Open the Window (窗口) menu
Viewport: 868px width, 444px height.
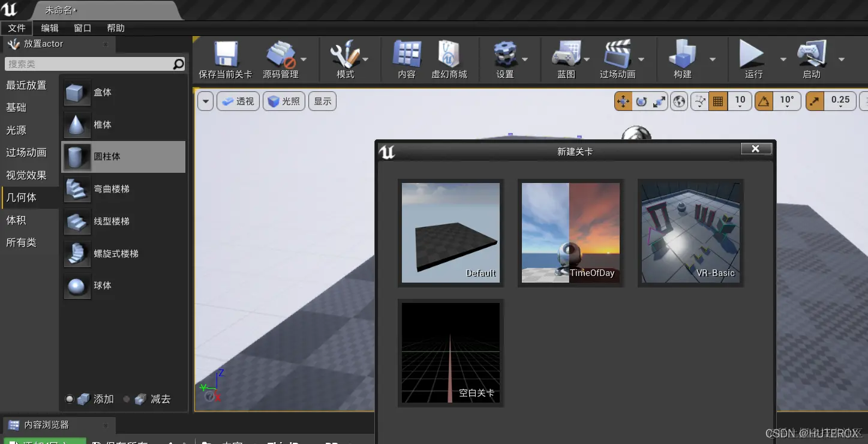[83, 28]
